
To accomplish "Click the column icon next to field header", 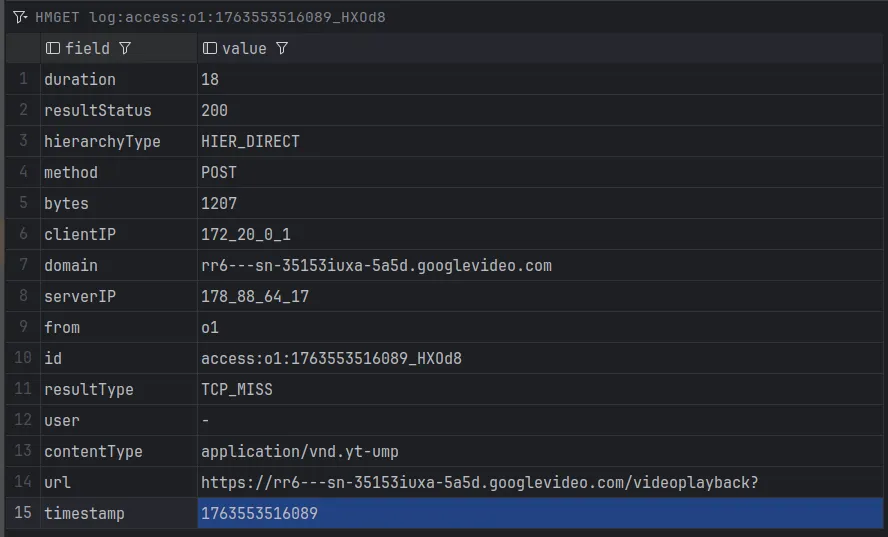I will point(53,48).
